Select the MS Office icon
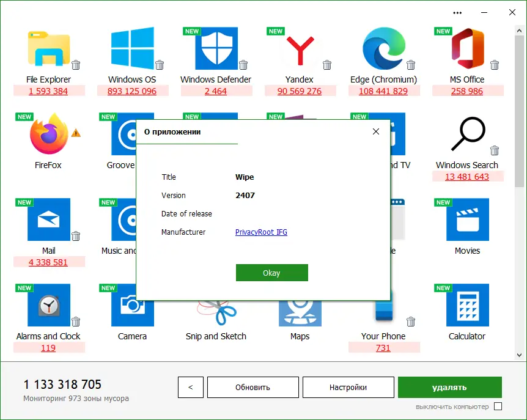The height and width of the screenshot is (420, 527). pyautogui.click(x=468, y=48)
